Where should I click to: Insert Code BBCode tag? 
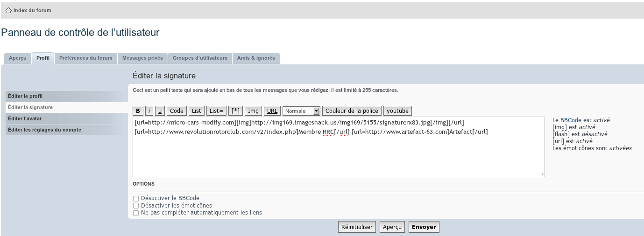(177, 111)
